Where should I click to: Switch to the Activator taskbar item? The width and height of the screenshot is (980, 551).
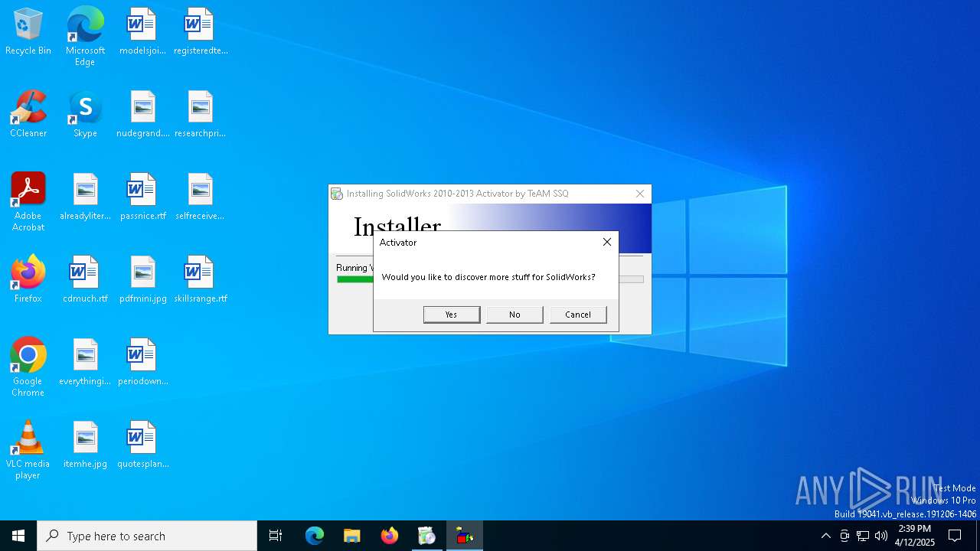464,536
